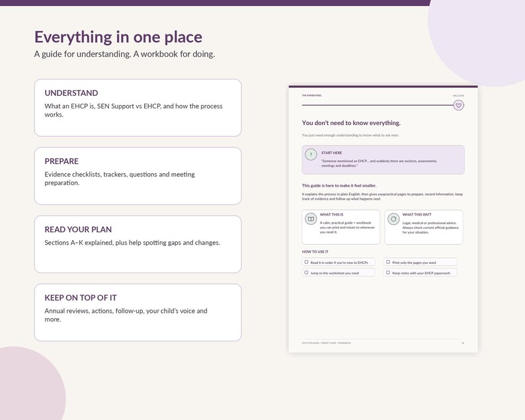Viewport: 525px width, 420px height.
Task: Click the WHAT THIS IS box
Action: coord(341,227)
